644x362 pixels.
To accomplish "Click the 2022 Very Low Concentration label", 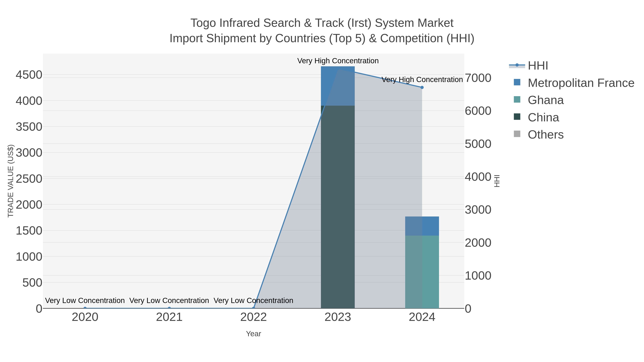I will click(253, 301).
